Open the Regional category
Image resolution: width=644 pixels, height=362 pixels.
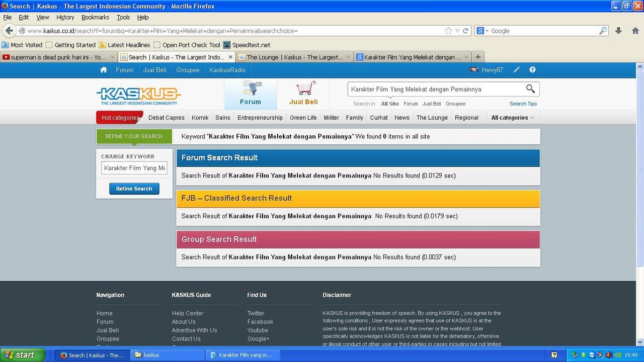466,118
